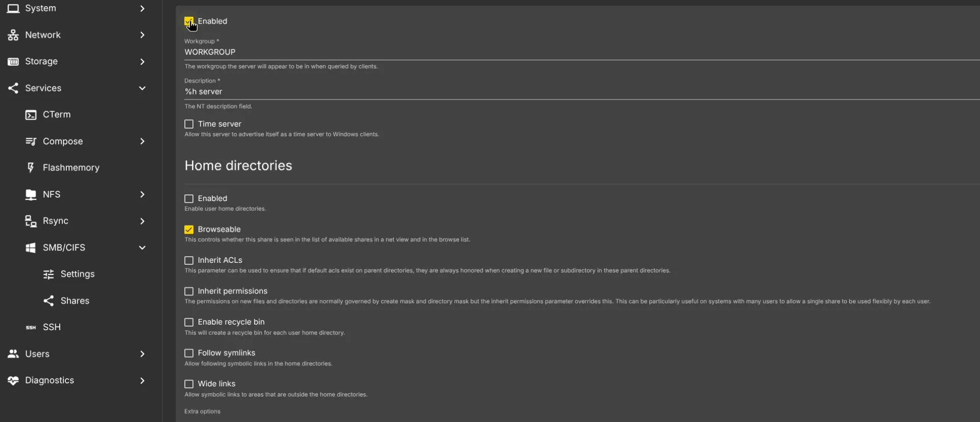
Task: Click the System laptop icon
Action: tap(13, 9)
